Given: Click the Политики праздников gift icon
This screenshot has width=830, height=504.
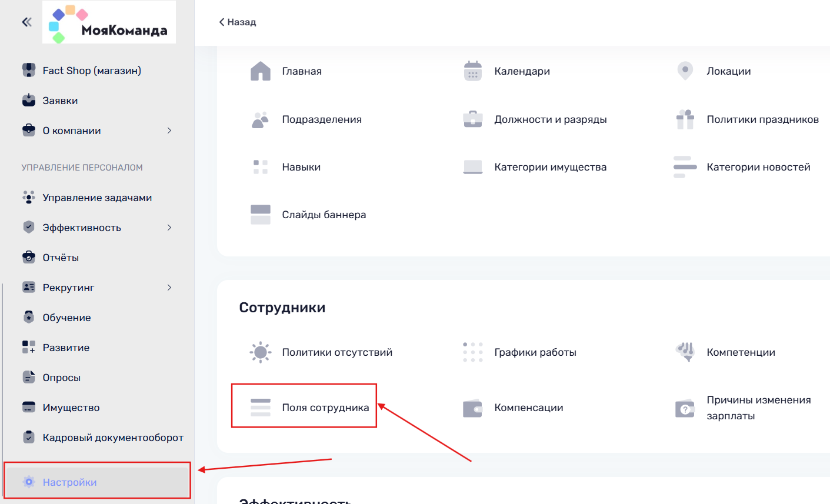Looking at the screenshot, I should click(685, 119).
